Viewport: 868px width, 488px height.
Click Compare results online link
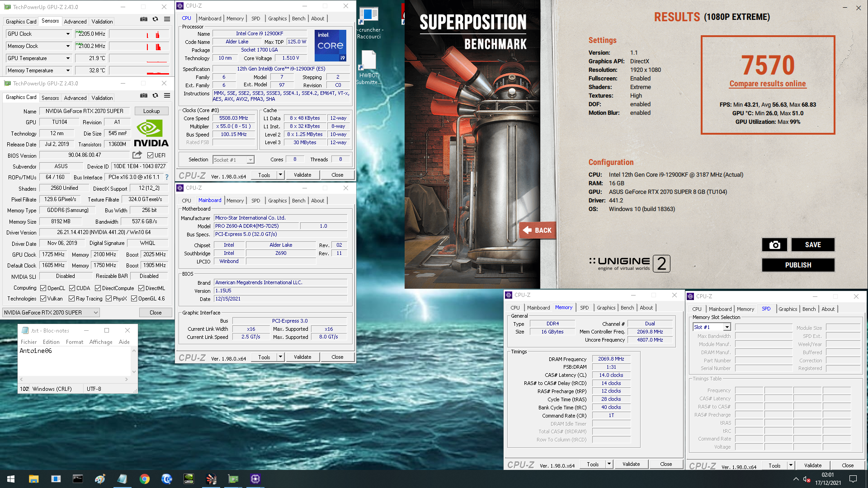[x=768, y=84]
